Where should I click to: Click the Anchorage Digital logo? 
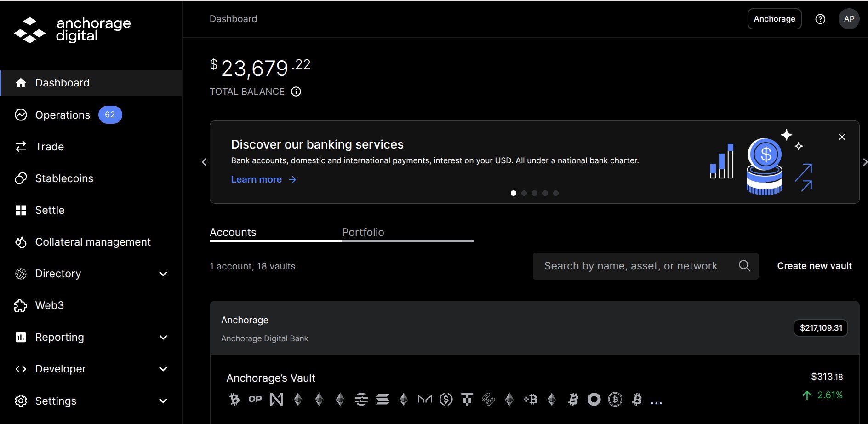coord(73,30)
